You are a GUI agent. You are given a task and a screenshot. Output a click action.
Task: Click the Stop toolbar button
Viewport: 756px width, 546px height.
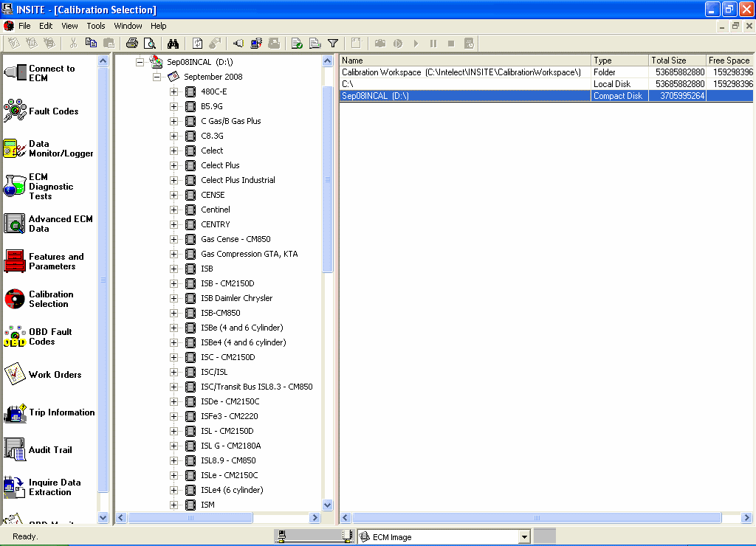click(451, 44)
